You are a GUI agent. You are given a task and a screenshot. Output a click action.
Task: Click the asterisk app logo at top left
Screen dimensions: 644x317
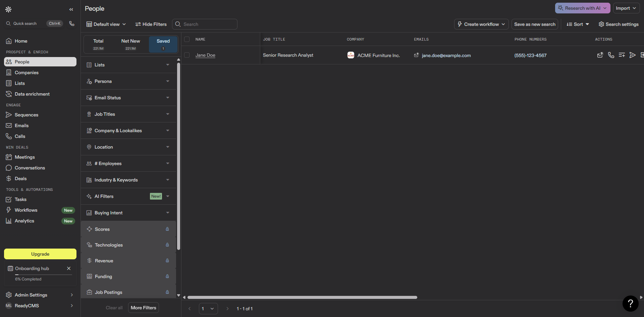click(9, 9)
